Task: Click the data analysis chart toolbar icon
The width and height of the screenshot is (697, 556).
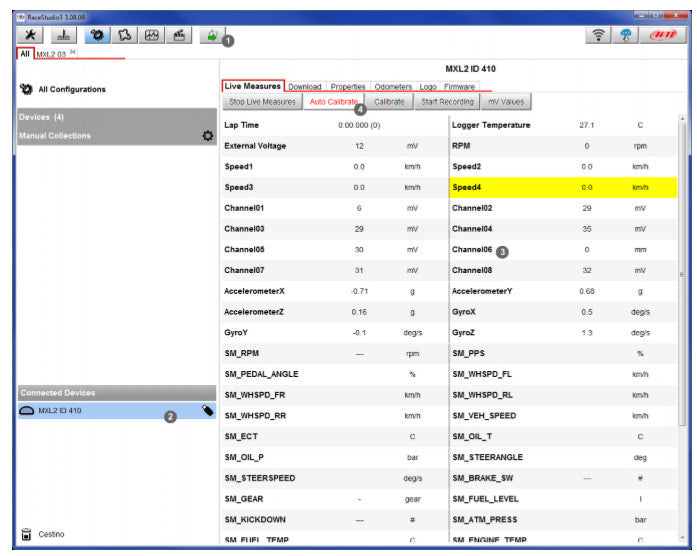Action: [x=152, y=35]
